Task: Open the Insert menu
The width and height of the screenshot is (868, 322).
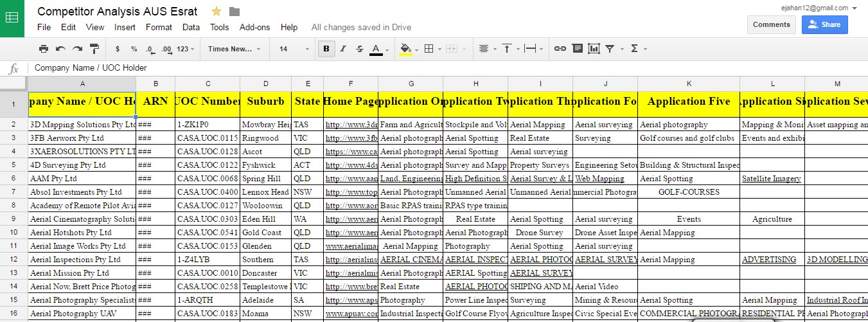Action: point(125,28)
